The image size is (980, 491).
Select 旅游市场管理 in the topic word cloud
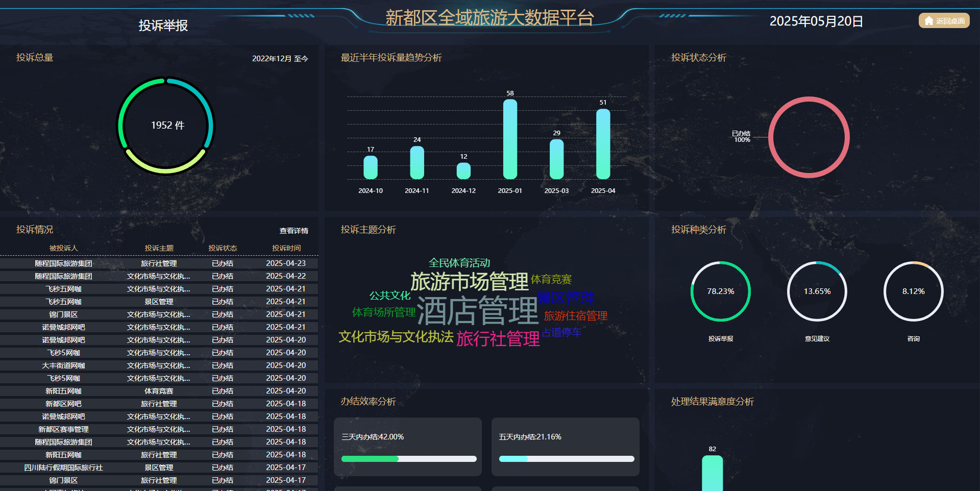click(470, 280)
